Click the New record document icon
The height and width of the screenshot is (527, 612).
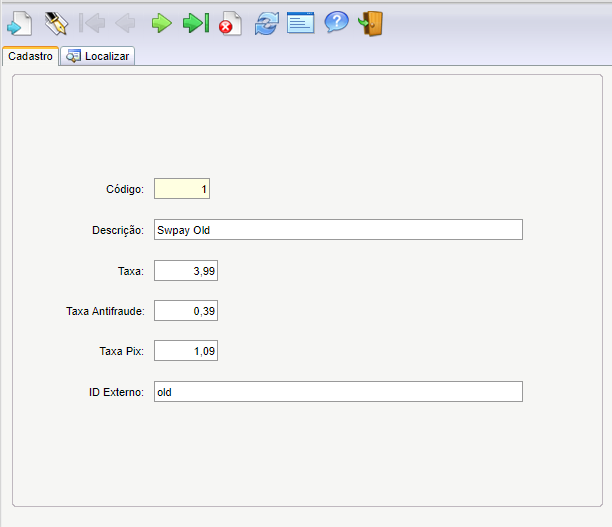coord(20,23)
